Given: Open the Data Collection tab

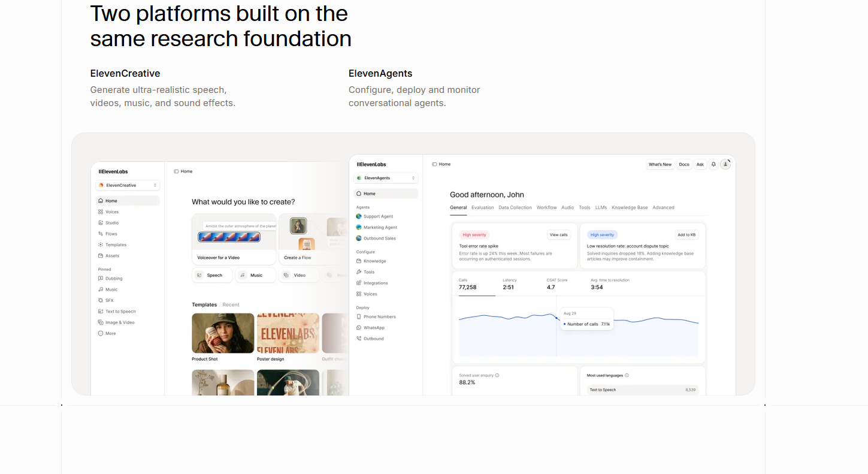Looking at the screenshot, I should point(515,208).
